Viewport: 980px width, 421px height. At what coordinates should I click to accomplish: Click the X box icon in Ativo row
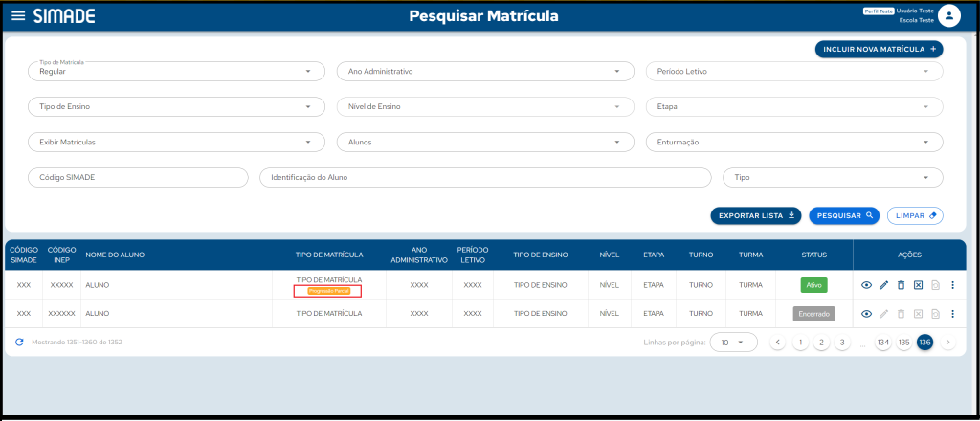point(918,285)
